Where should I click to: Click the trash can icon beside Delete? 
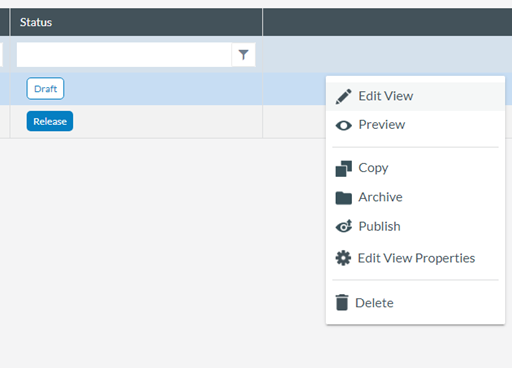tap(342, 302)
